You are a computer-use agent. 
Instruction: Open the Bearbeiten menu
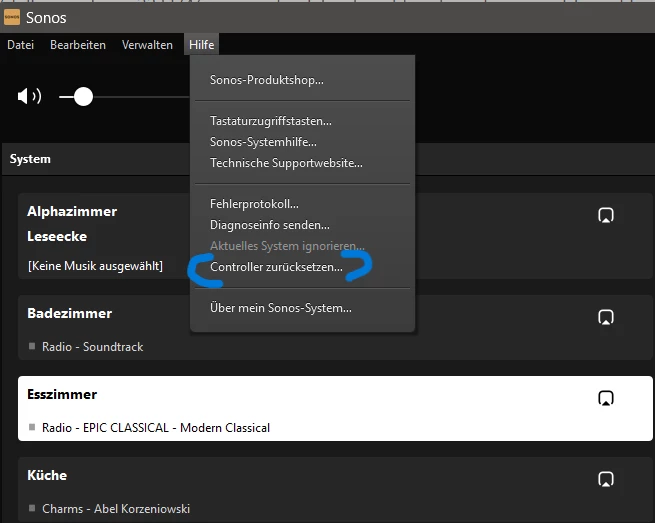point(78,45)
